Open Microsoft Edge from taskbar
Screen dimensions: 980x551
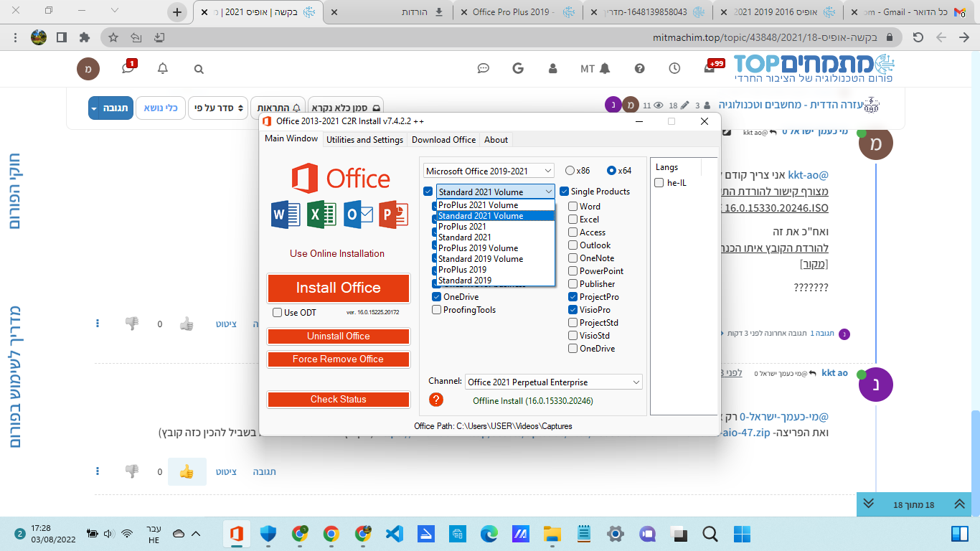coord(489,534)
